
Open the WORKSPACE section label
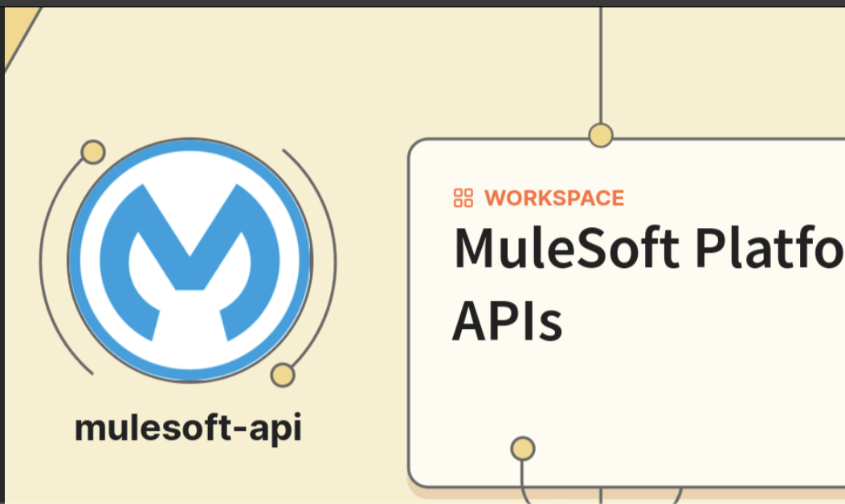(554, 197)
